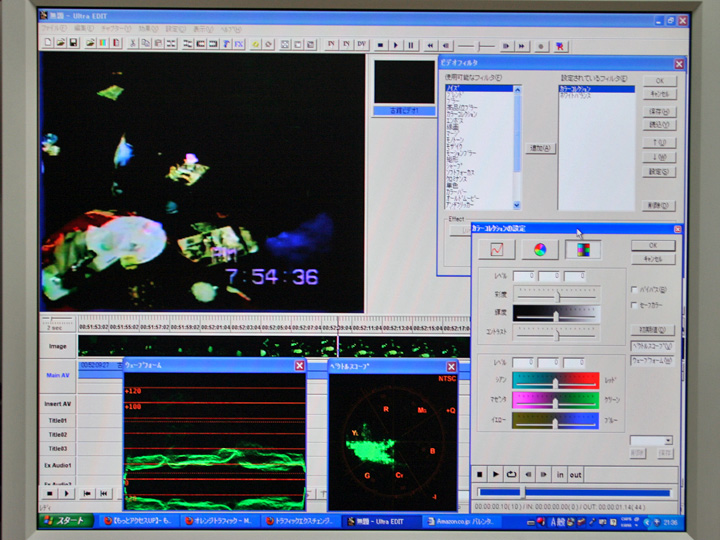Select the Main AV track label
This screenshot has width=720, height=540.
(58, 375)
